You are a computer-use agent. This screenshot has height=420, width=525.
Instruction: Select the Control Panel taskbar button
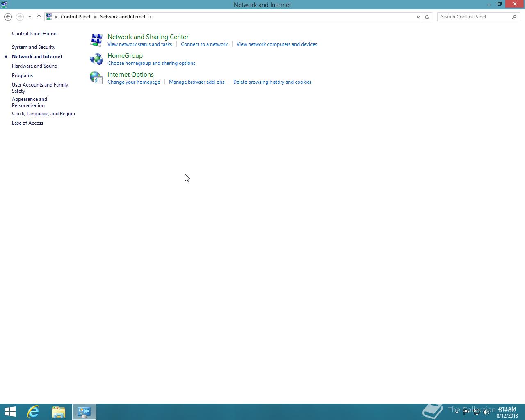pos(84,412)
